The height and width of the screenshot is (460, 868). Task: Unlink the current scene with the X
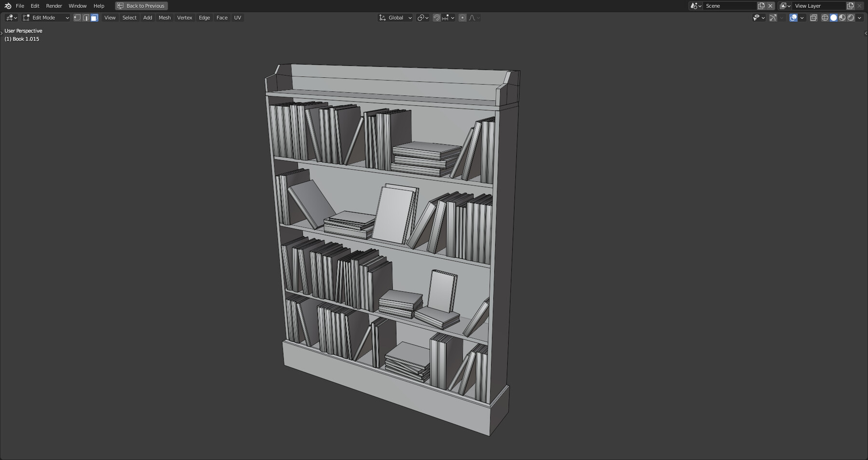[770, 5]
